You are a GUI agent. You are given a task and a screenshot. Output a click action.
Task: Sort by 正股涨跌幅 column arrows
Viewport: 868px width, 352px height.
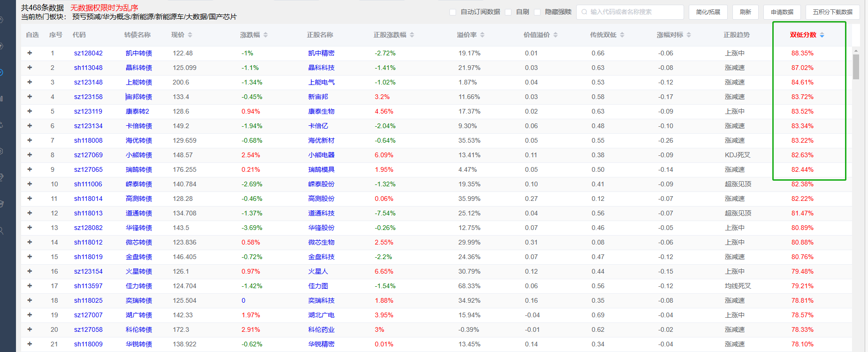pyautogui.click(x=412, y=35)
